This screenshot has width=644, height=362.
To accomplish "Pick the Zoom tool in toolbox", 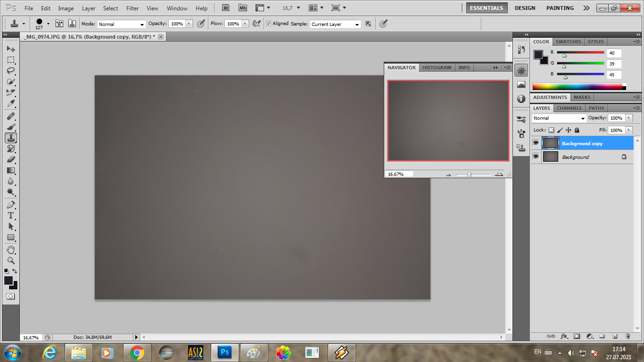I will tap(10, 260).
